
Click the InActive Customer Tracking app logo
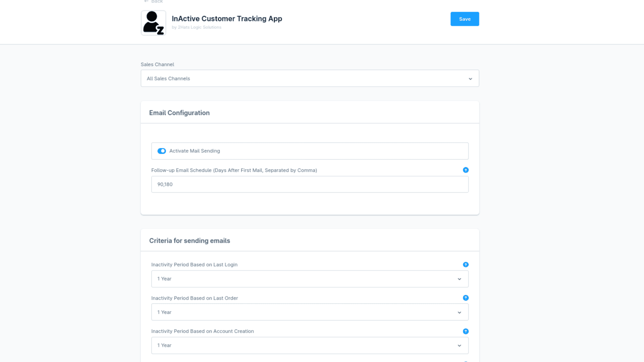[x=153, y=23]
